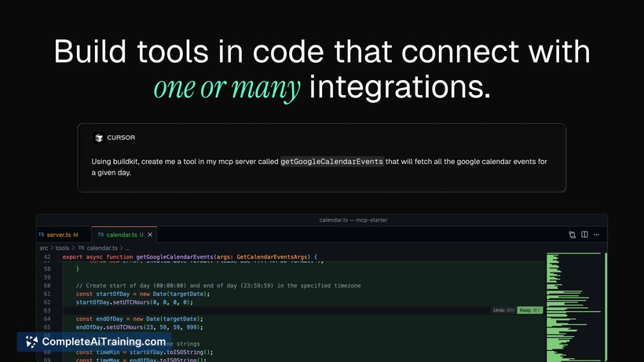Click the comment on line 60
The height and width of the screenshot is (362, 644).
(x=218, y=286)
